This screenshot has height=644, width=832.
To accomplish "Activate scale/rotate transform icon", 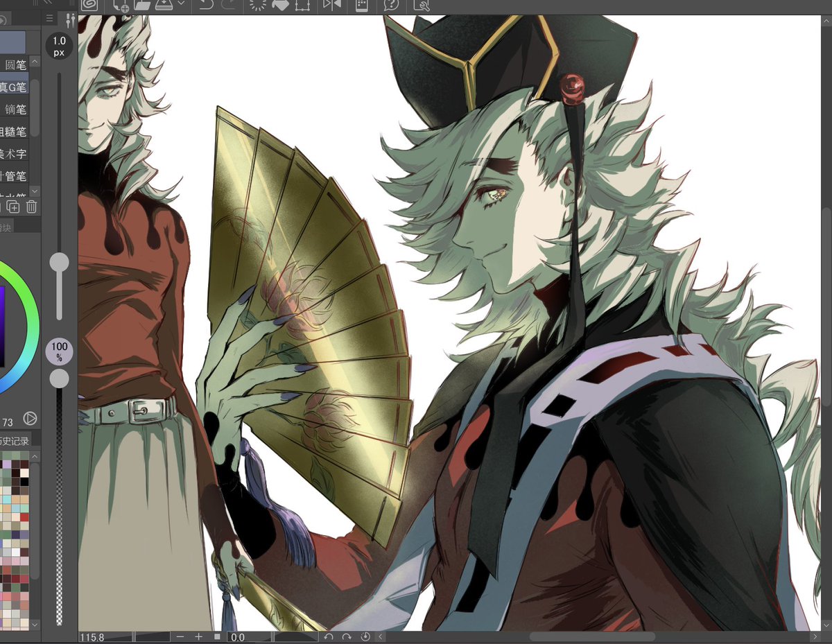I will [302, 5].
